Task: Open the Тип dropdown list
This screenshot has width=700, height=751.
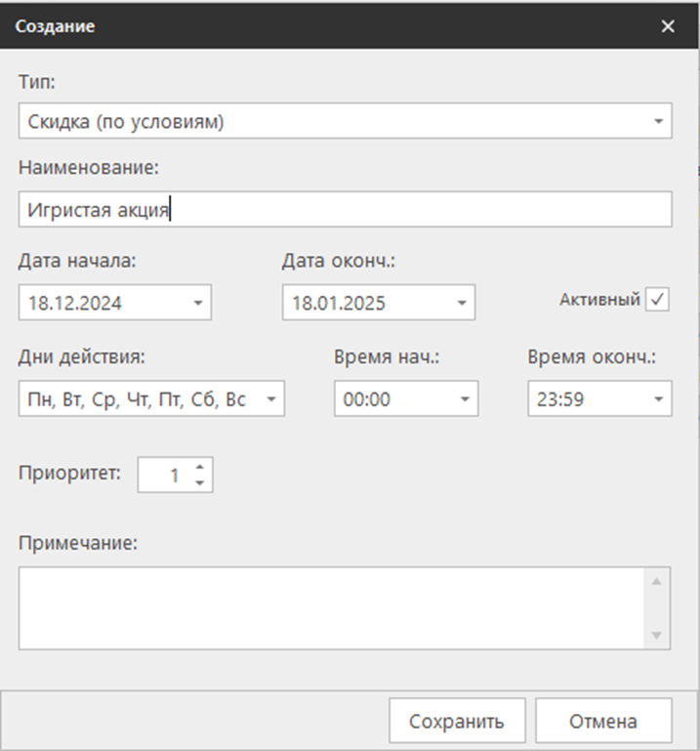Action: [657, 122]
